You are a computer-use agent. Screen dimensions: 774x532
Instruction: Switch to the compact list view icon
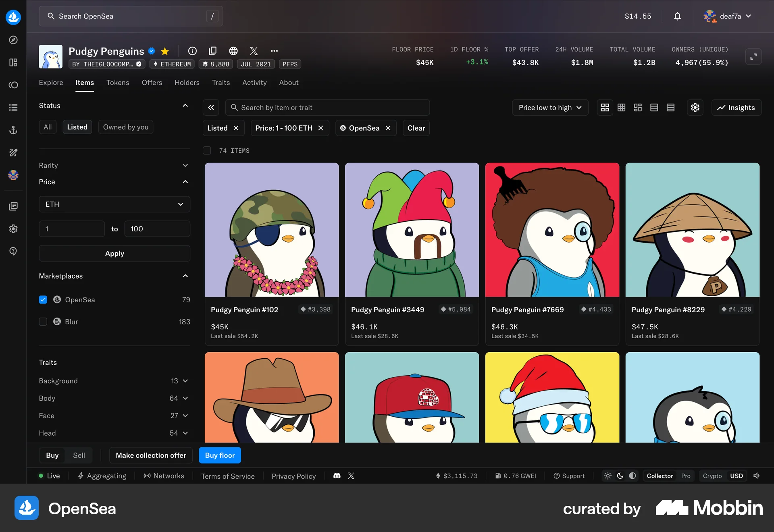[x=670, y=108]
